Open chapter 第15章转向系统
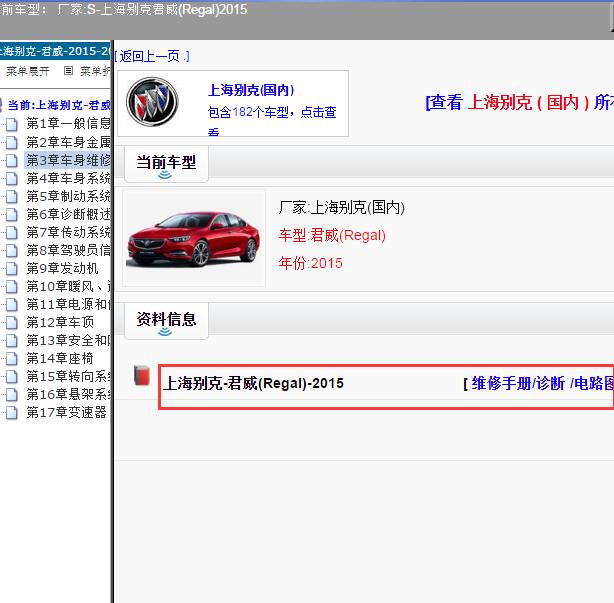Screen dimensions: 614x603 tap(69, 377)
